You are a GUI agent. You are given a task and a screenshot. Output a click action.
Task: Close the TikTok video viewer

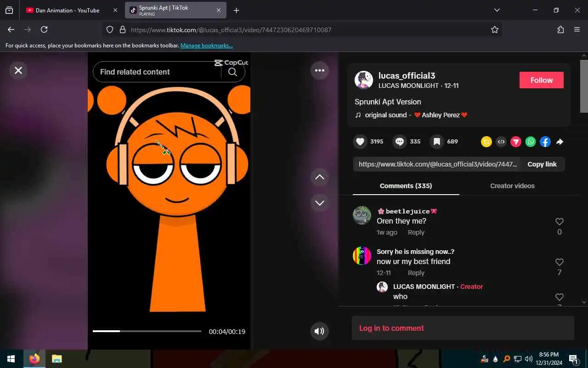tap(18, 70)
